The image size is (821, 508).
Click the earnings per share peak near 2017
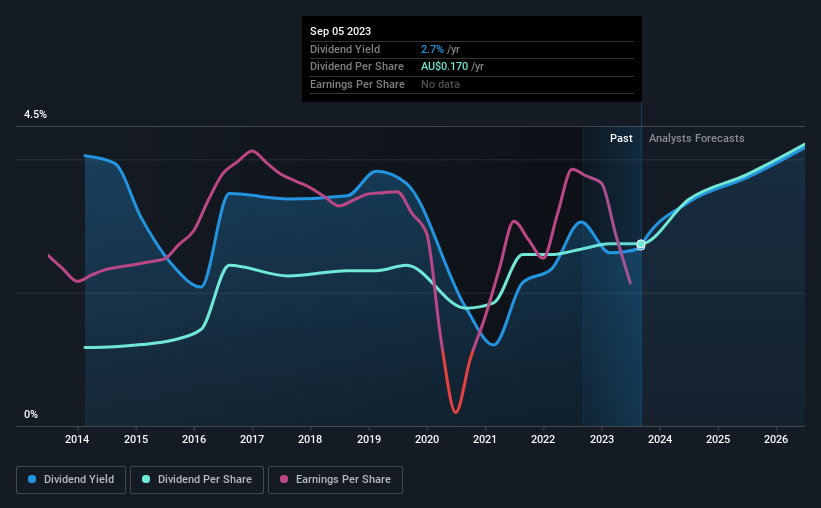pos(252,151)
